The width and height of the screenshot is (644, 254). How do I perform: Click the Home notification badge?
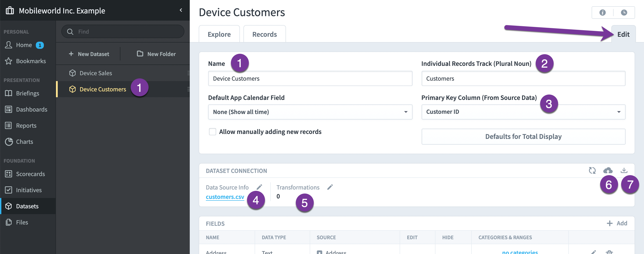[40, 45]
